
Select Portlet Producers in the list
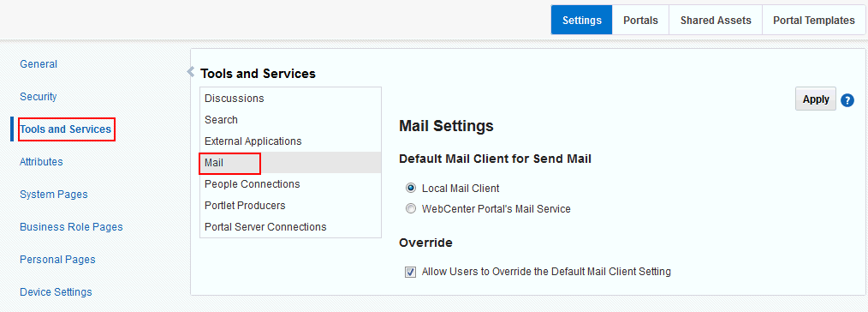pos(291,206)
